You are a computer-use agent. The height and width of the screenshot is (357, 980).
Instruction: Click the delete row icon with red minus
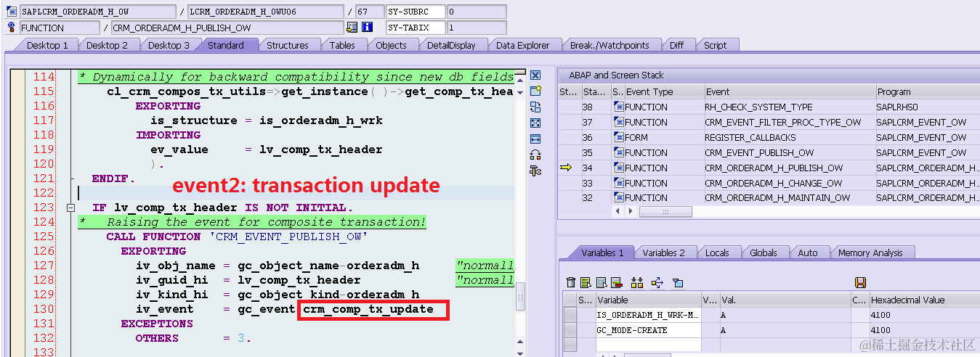(617, 282)
